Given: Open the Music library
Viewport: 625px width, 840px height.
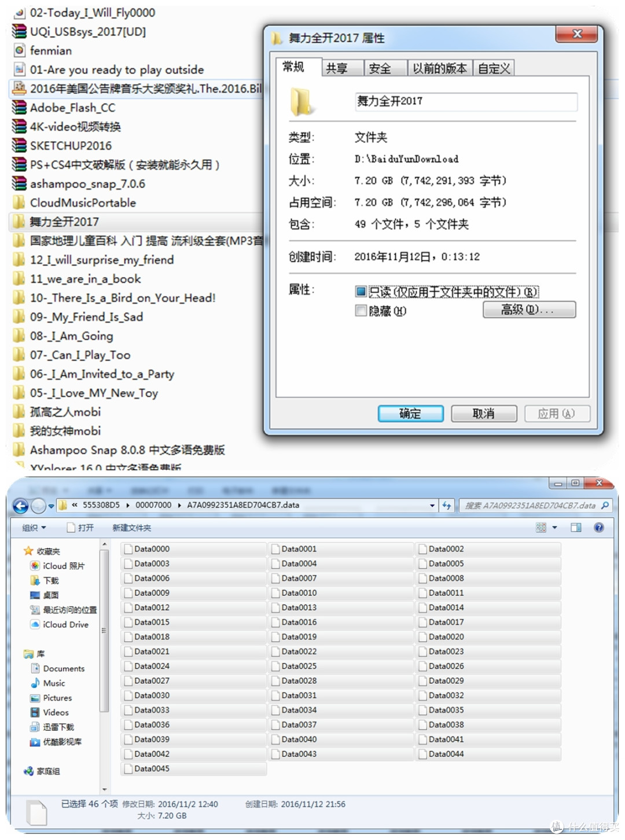Looking at the screenshot, I should tap(48, 683).
